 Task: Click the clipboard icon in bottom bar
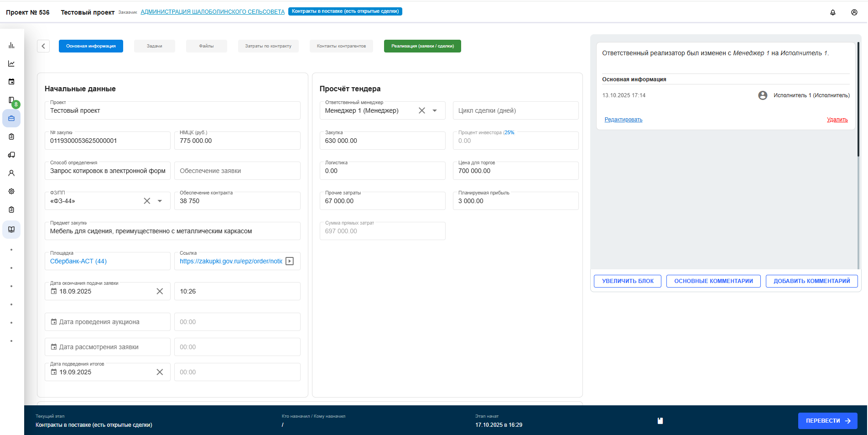pos(660,421)
